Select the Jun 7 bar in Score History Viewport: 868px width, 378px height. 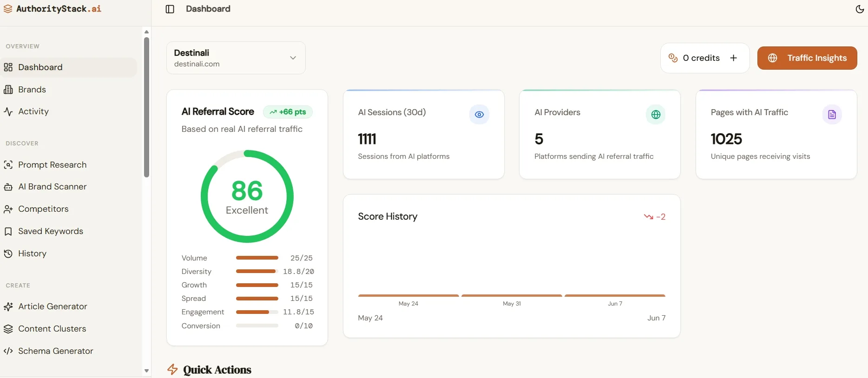615,295
